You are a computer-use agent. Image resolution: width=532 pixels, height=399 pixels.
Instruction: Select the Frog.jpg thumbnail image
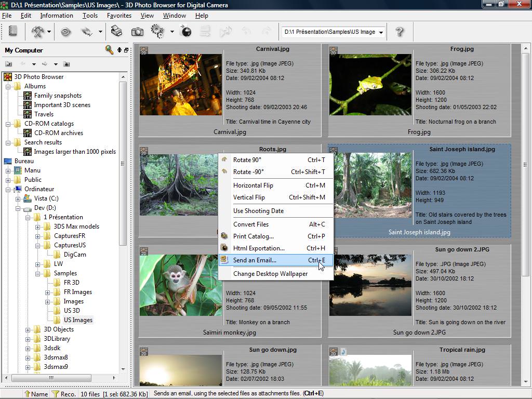370,85
